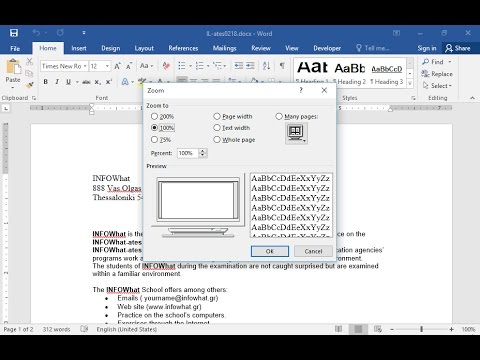Click the Save icon in title bar
Viewport: 480px width, 360px height.
tap(14, 33)
